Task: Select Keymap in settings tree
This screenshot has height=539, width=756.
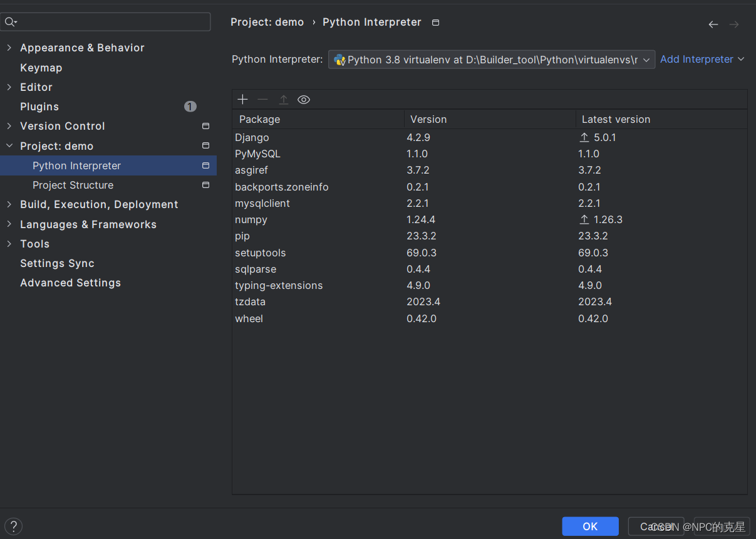Action: 41,68
